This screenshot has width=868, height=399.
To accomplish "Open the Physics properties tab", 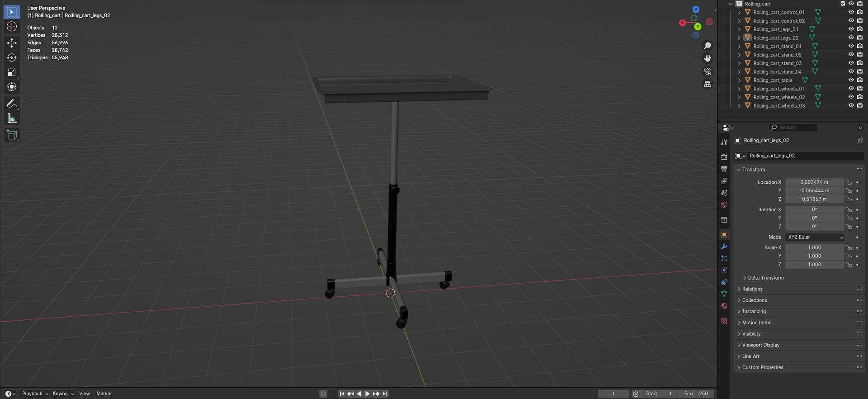I will [724, 270].
